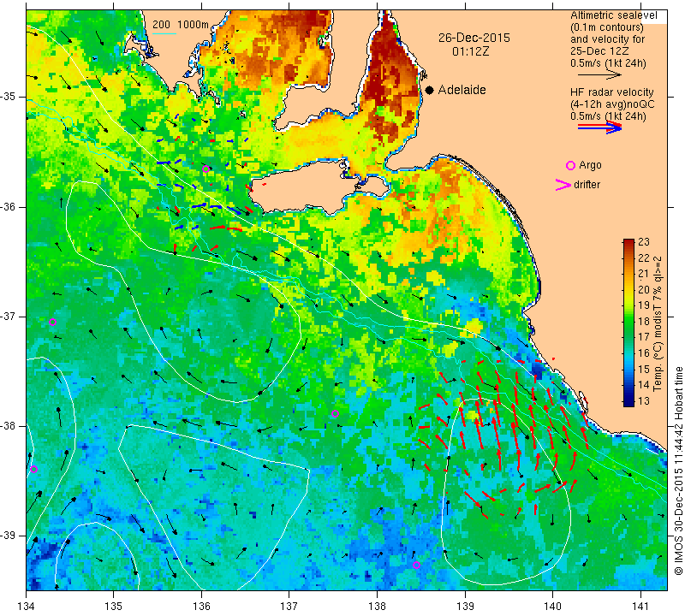Click the longitude axis label 140
685x616 pixels.
pyautogui.click(x=552, y=607)
